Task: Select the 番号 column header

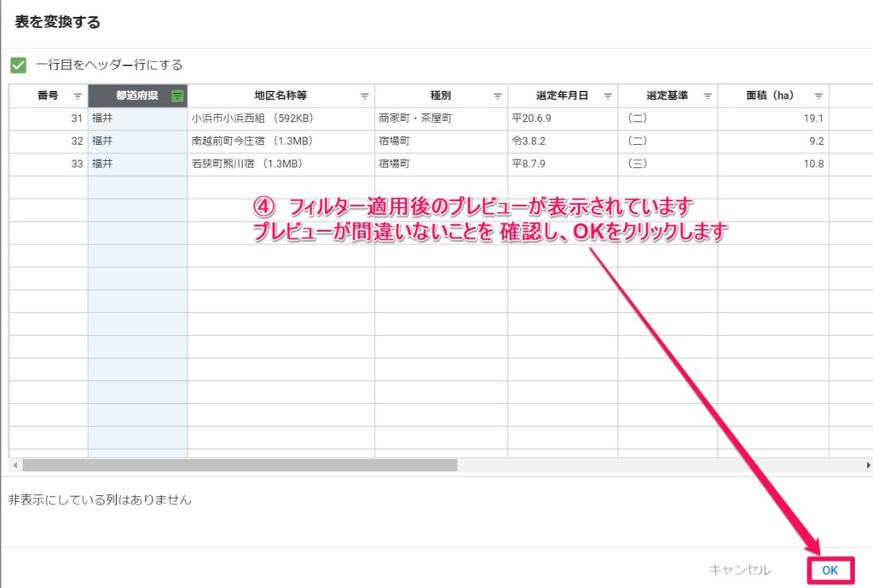Action: click(49, 95)
